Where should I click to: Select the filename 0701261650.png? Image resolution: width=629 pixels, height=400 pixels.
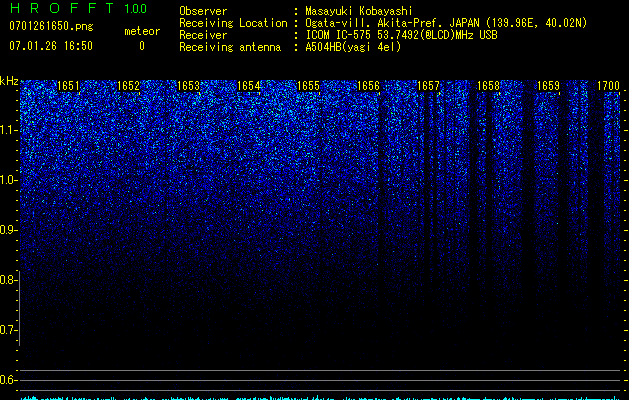[x=51, y=26]
